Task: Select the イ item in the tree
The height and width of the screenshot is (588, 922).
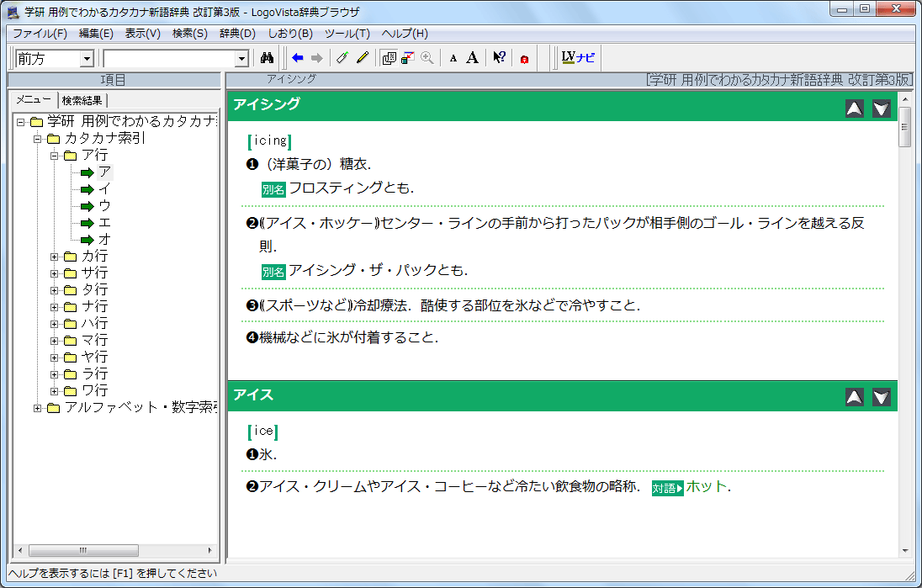Action: pyautogui.click(x=104, y=189)
